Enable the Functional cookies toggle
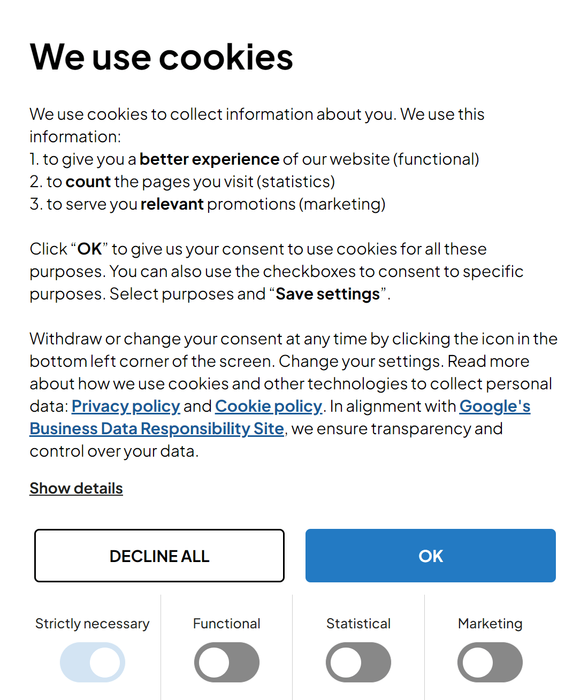This screenshot has height=700, width=588. click(226, 662)
